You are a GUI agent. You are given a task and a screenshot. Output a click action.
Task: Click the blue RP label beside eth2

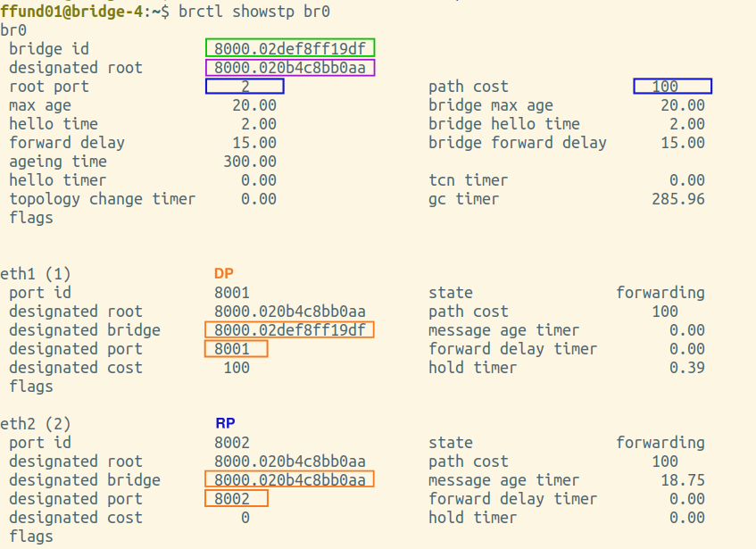225,423
